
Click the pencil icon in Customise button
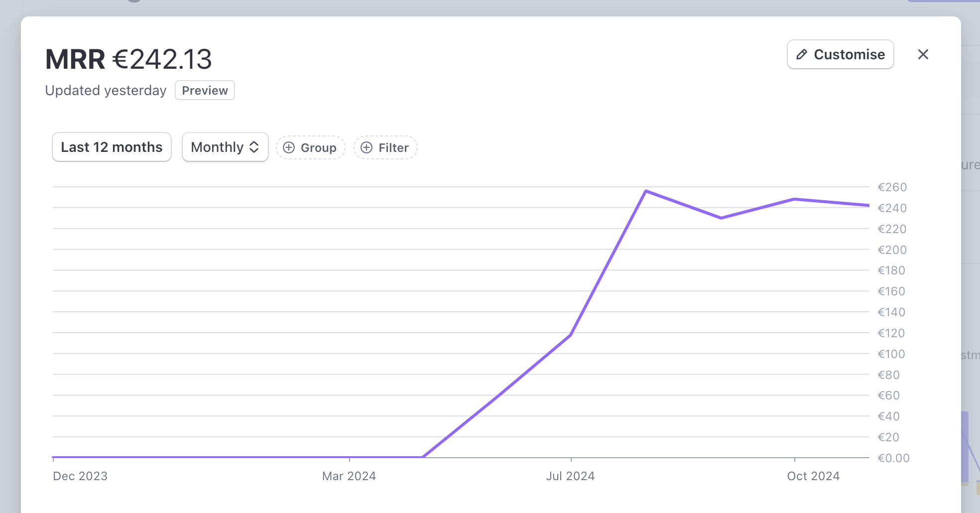802,54
